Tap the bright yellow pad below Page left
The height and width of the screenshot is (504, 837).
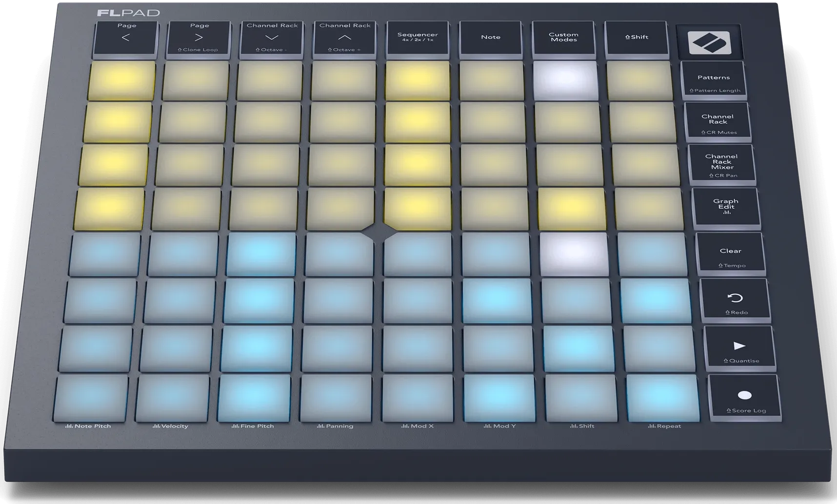122,80
